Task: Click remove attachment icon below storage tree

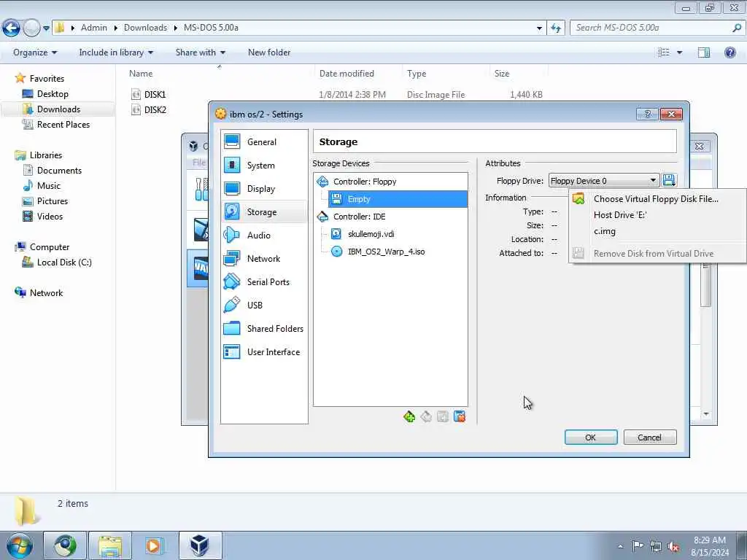Action: (x=460, y=417)
